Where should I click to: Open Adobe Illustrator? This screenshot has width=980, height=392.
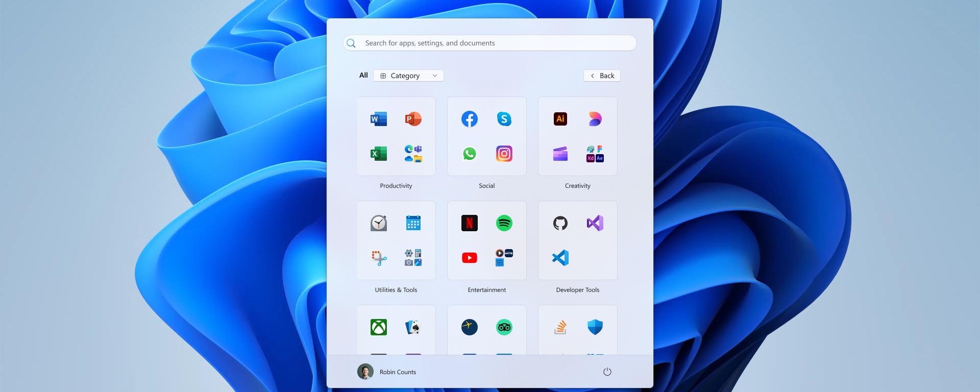(x=560, y=119)
